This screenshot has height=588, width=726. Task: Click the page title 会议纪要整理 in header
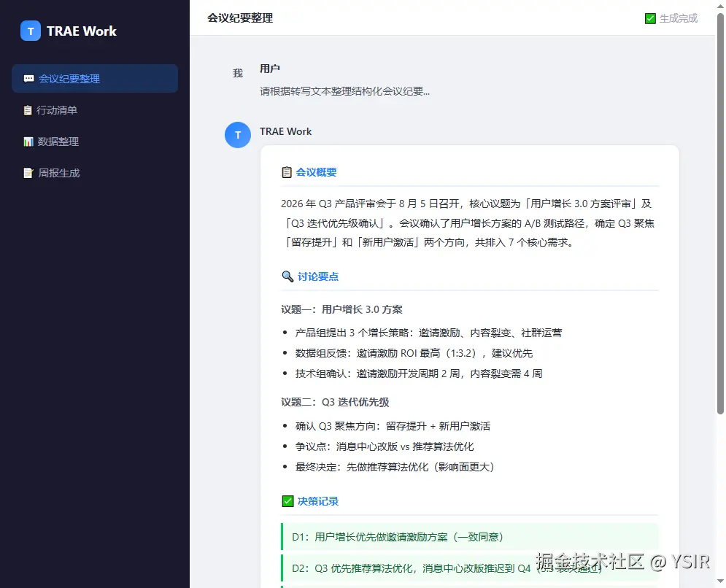[240, 18]
